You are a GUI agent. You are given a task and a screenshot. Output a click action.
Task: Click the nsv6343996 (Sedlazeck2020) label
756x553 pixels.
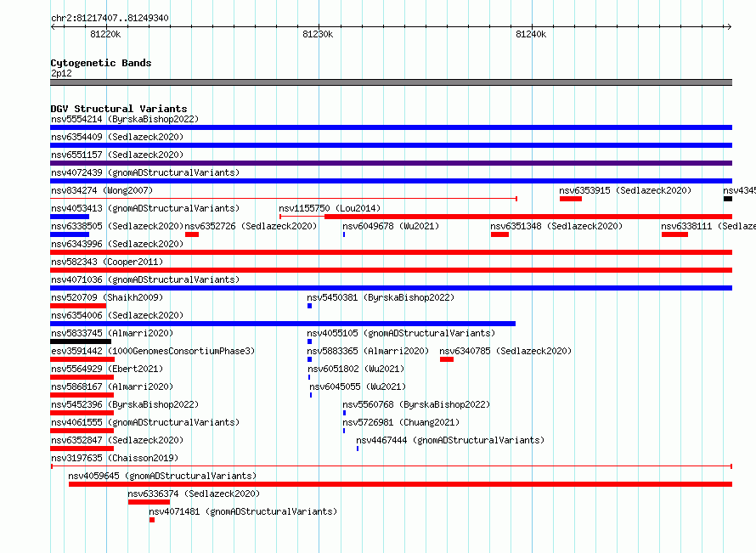point(117,244)
